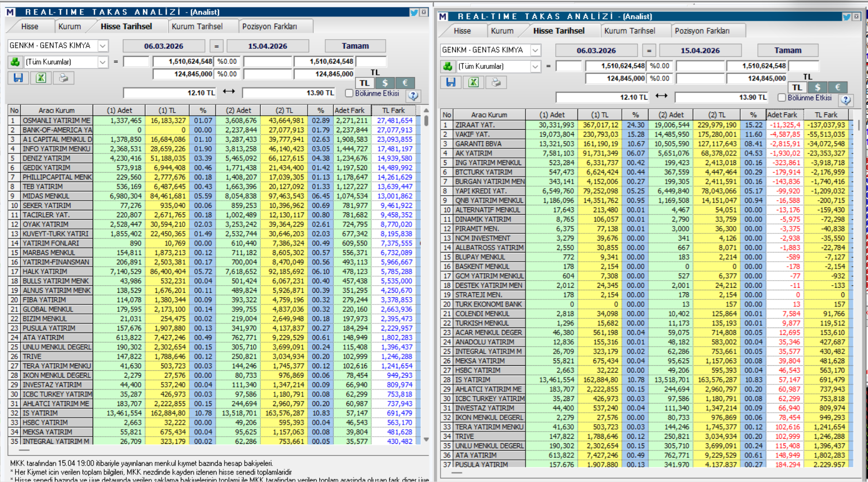Click the green clover icon in right window
This screenshot has width=868, height=482.
pos(448,66)
